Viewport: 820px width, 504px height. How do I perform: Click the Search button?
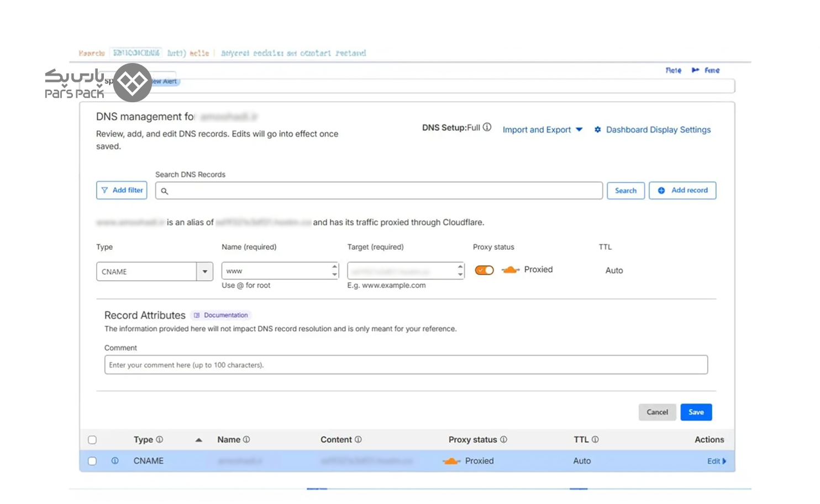pyautogui.click(x=625, y=191)
